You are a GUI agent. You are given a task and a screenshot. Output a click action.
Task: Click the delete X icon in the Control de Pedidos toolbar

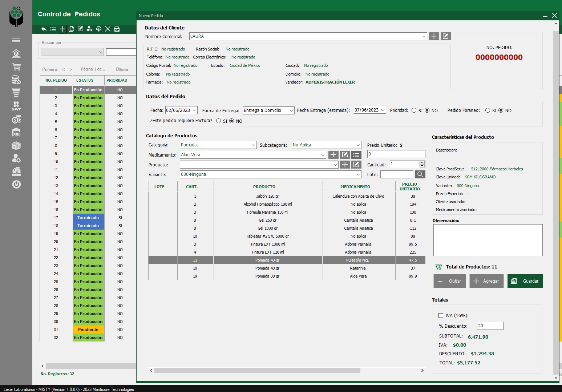108,29
